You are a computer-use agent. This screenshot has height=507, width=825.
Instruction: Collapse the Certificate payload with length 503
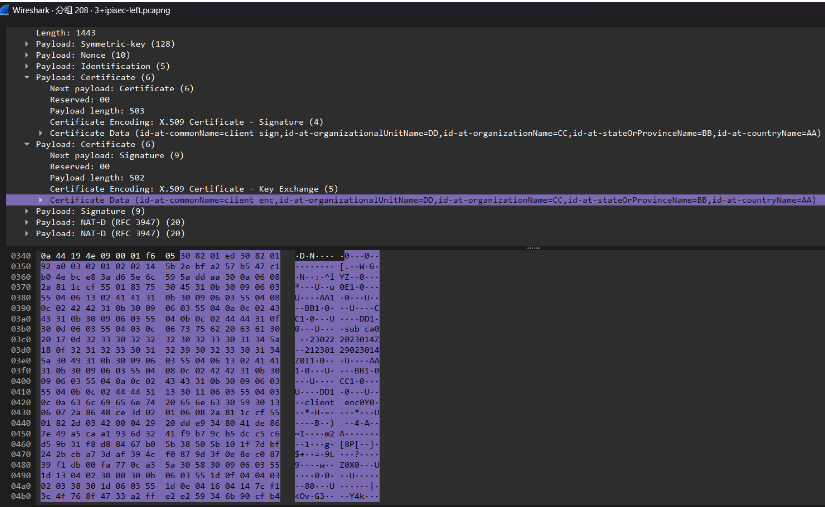pos(27,77)
